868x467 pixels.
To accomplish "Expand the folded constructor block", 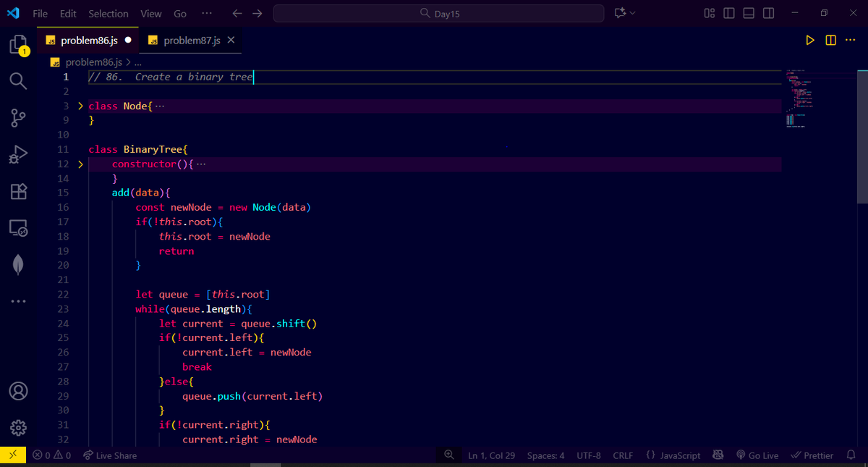I will click(81, 164).
